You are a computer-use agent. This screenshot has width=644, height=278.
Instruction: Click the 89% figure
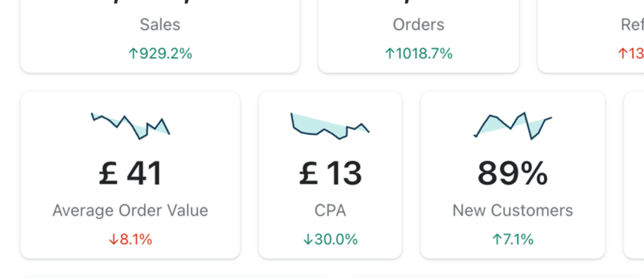pyautogui.click(x=513, y=174)
